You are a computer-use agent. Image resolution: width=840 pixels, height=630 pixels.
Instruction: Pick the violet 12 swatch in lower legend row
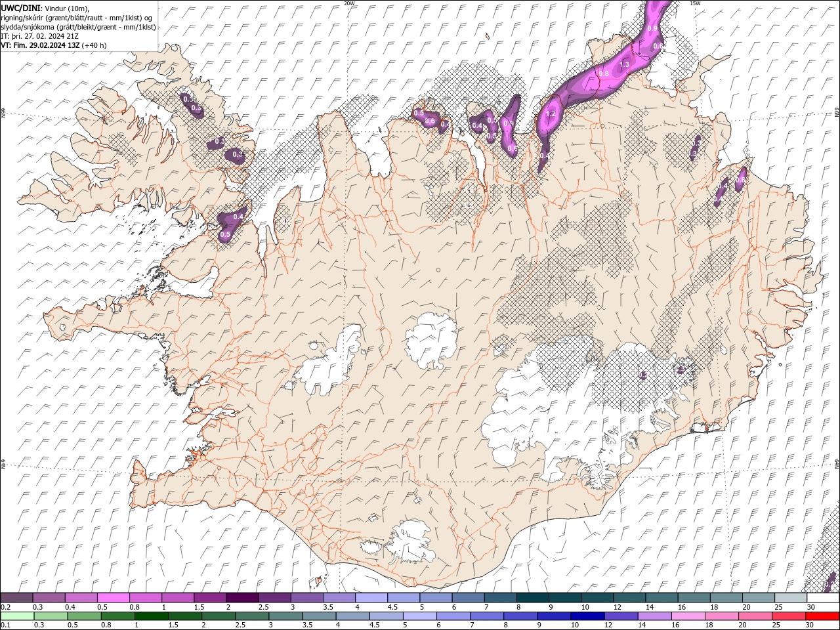[x=621, y=616]
